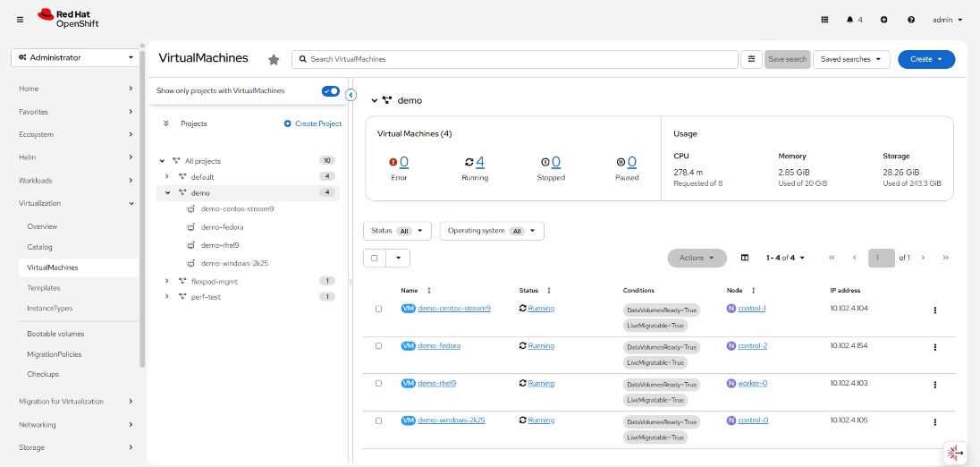Open the Administrator perspective switcher
Image resolution: width=980 pixels, height=467 pixels.
(75, 57)
